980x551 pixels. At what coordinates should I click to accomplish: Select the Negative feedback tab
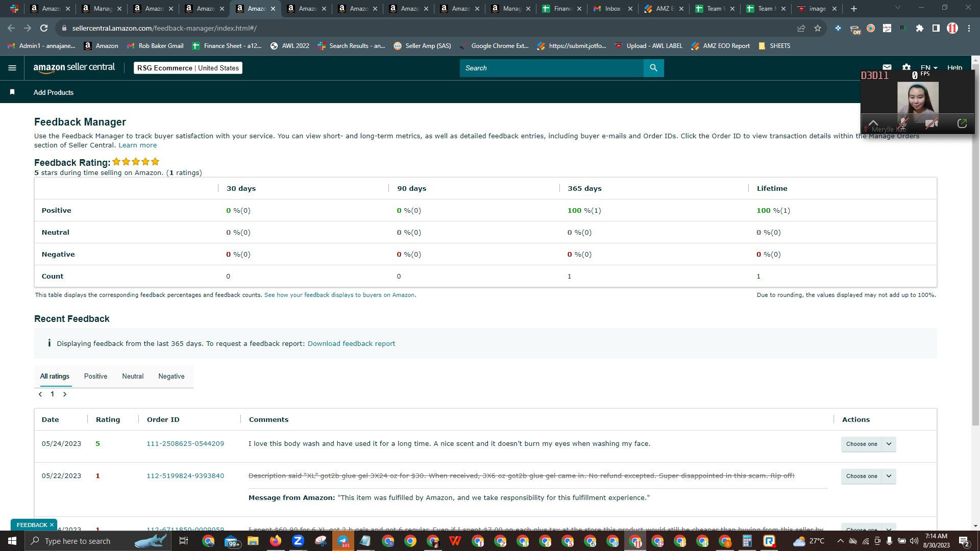tap(171, 377)
